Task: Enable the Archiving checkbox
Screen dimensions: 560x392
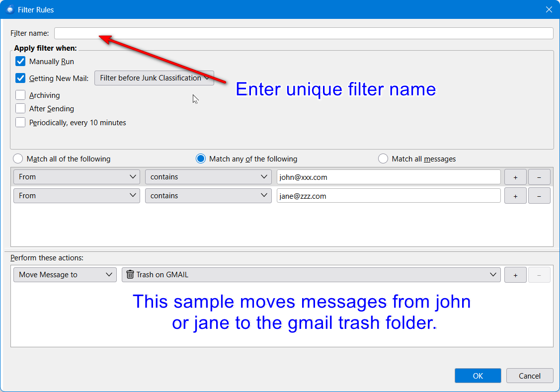Action: 20,95
